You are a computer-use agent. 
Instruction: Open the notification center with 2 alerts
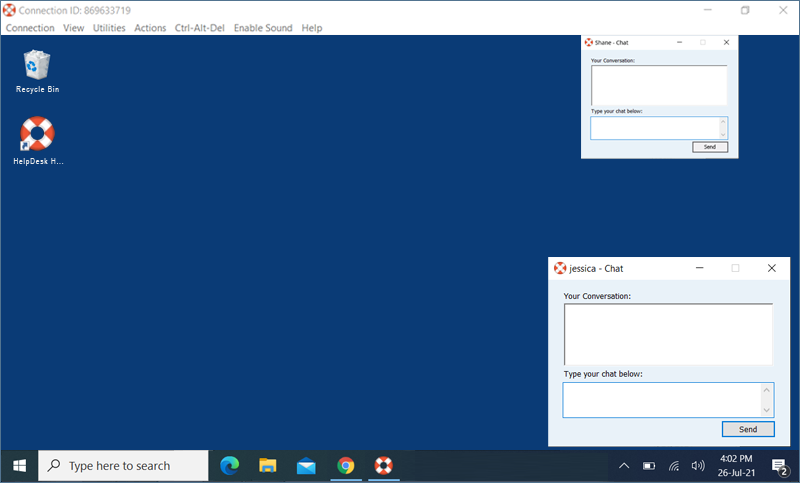click(779, 465)
